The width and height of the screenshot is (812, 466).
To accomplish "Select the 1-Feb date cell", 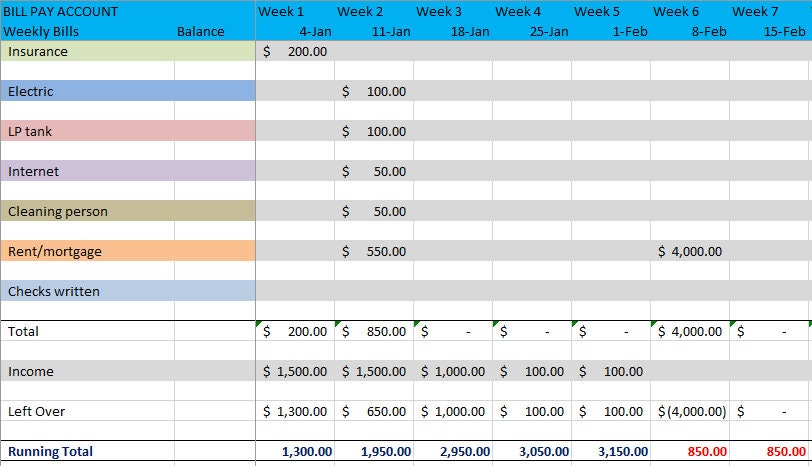I will [x=630, y=32].
